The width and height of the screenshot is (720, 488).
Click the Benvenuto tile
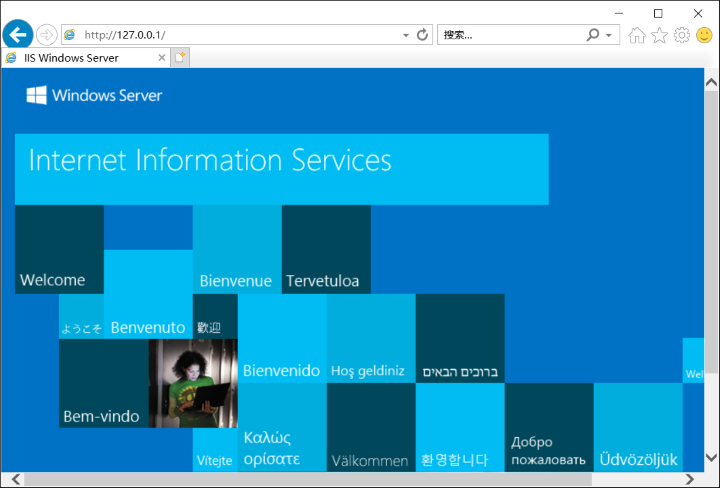[148, 294]
